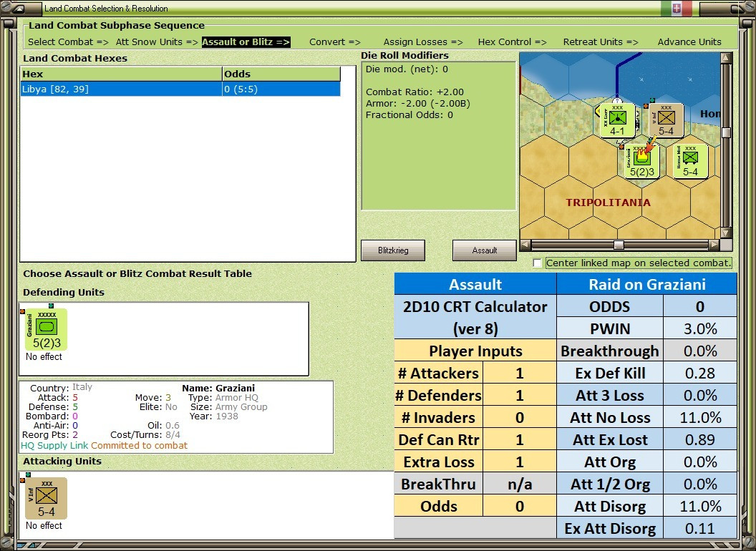Pick the green 5-4 motorized counter on the map

click(690, 162)
